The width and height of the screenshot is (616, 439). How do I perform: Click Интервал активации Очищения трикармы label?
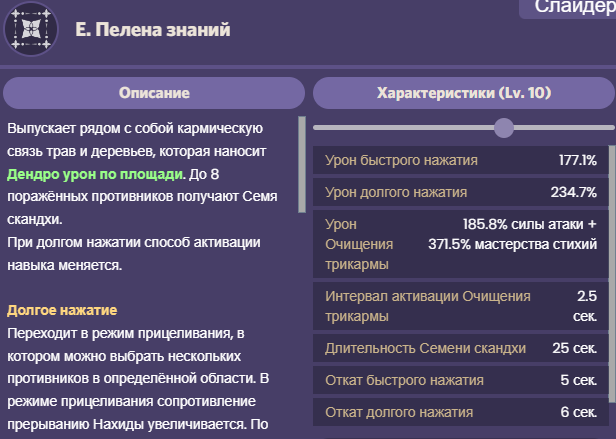pyautogui.click(x=428, y=306)
